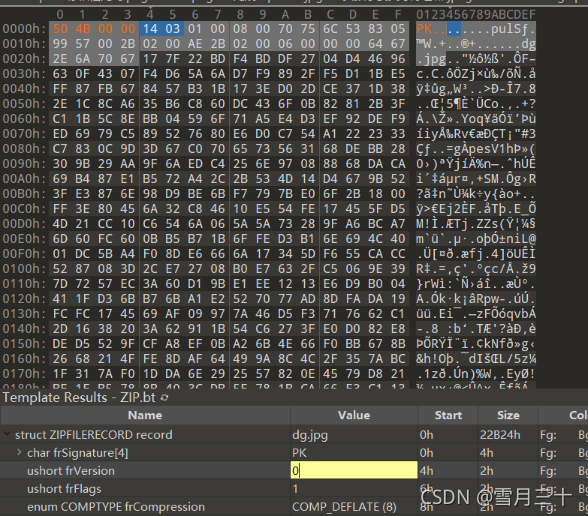Select byte C7 in row 0080h
Viewport: 588px width, 516px height.
click(60, 149)
